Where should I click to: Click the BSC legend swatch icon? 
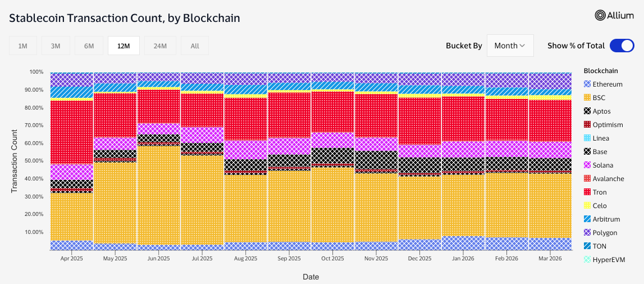pos(587,98)
